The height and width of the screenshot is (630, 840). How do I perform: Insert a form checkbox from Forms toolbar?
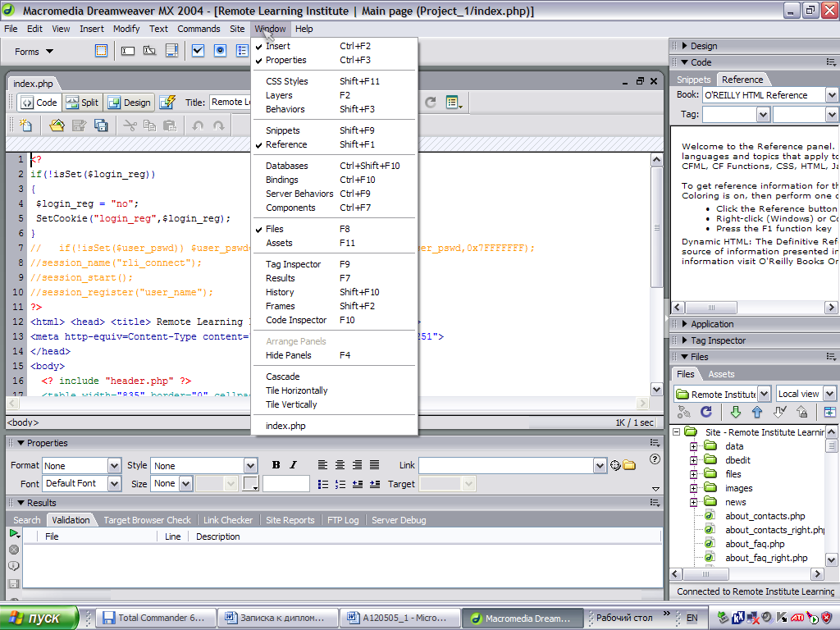pyautogui.click(x=198, y=51)
